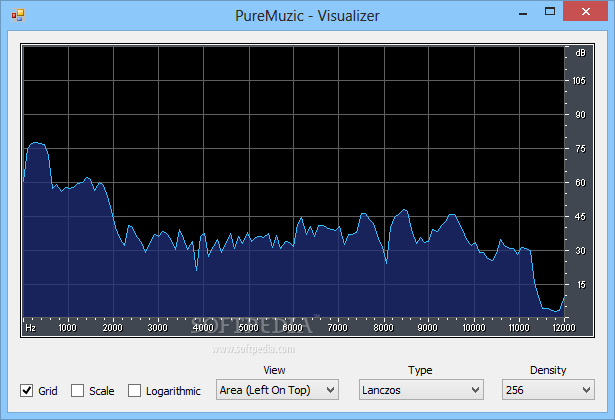Click the Density label above dropdown

point(548,370)
